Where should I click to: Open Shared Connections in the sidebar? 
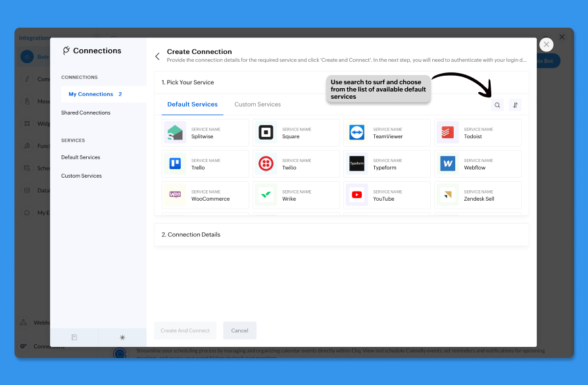point(86,113)
